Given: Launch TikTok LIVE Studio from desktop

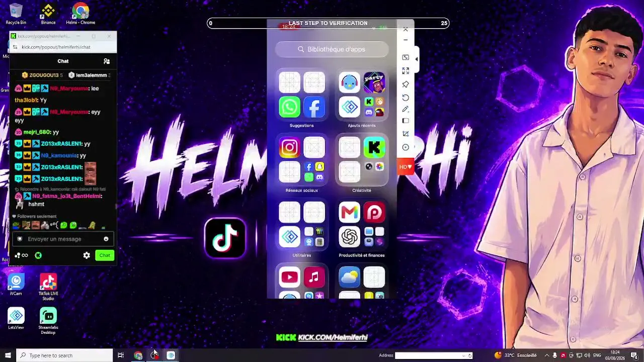Looking at the screenshot, I should click(x=48, y=287).
